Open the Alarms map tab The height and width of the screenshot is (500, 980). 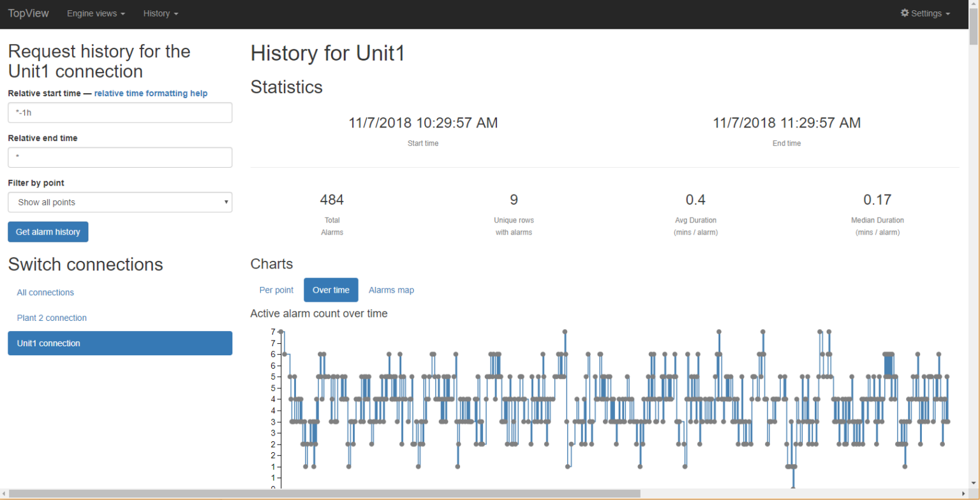[391, 290]
